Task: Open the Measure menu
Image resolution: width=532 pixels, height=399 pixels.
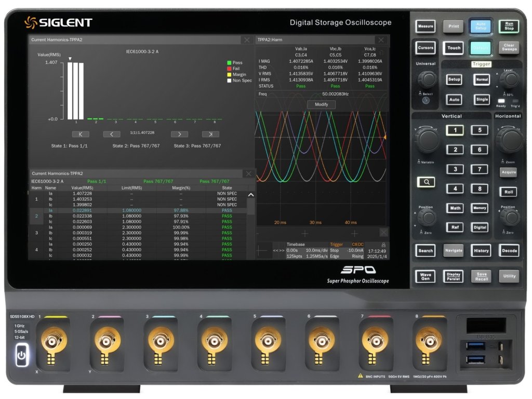Action: [425, 26]
